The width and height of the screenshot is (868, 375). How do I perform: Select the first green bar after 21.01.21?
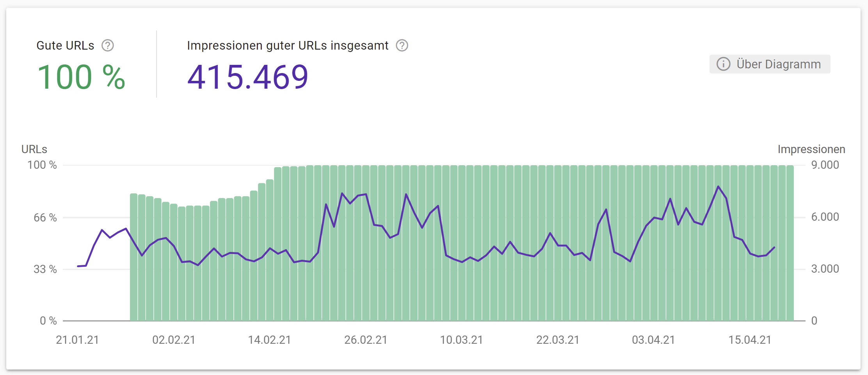pyautogui.click(x=133, y=254)
